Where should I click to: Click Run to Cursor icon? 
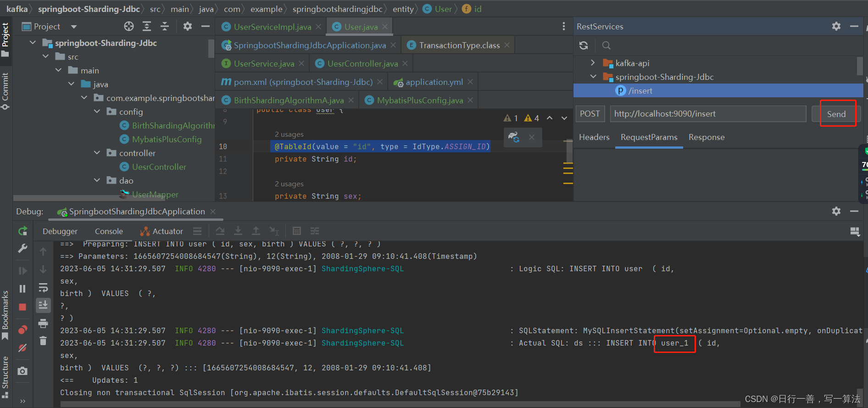[274, 231]
